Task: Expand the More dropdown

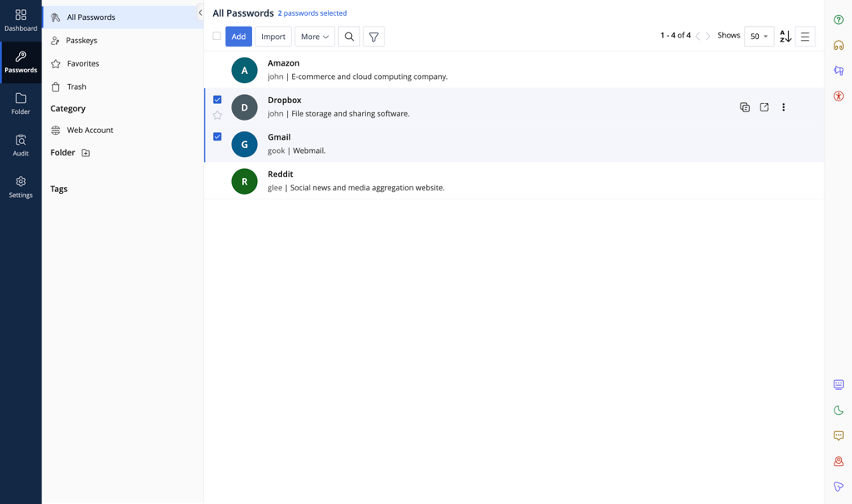Action: coord(315,37)
